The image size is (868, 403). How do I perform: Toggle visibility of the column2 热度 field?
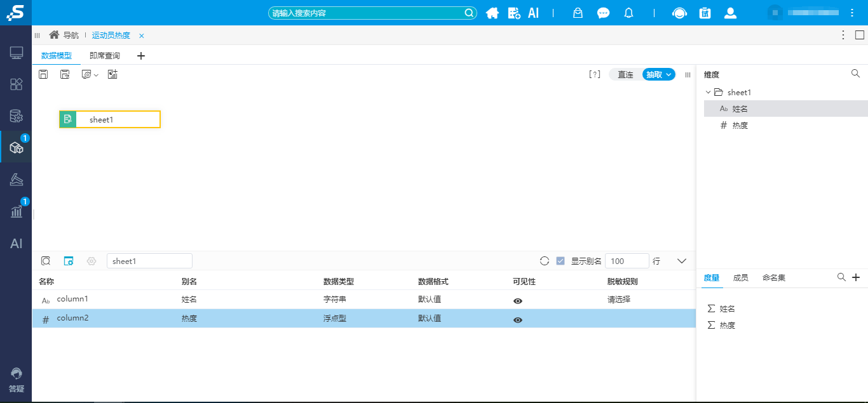(x=518, y=319)
